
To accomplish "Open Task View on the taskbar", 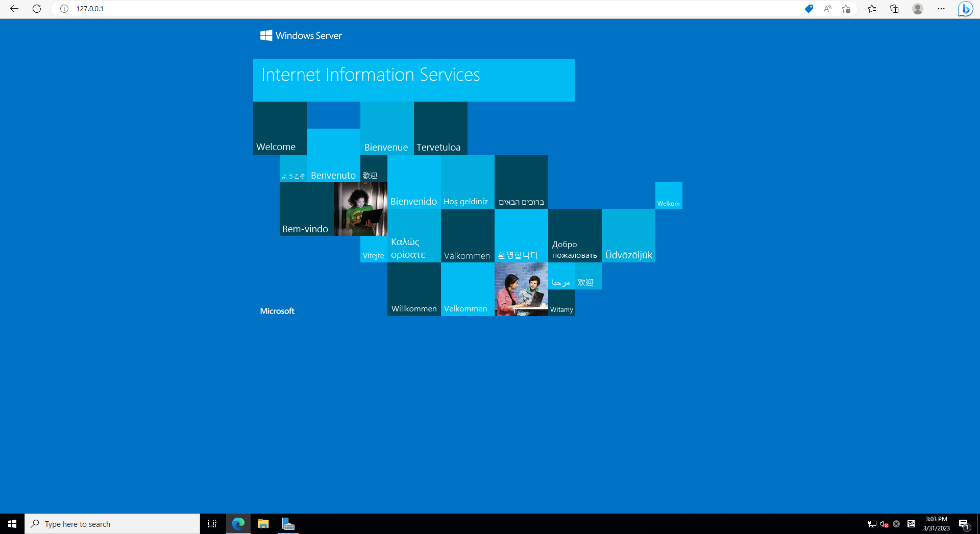I will coord(212,524).
